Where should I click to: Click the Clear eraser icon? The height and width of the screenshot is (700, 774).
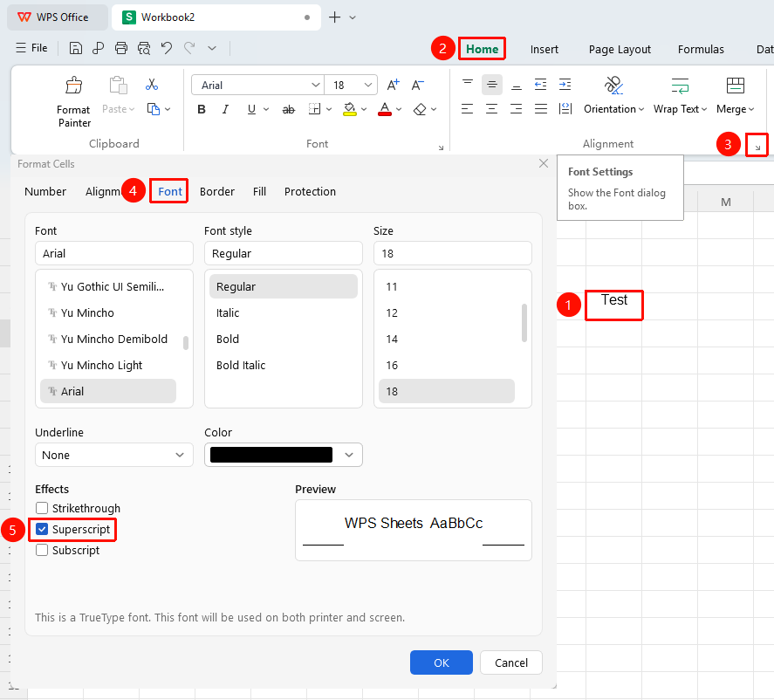click(x=420, y=109)
